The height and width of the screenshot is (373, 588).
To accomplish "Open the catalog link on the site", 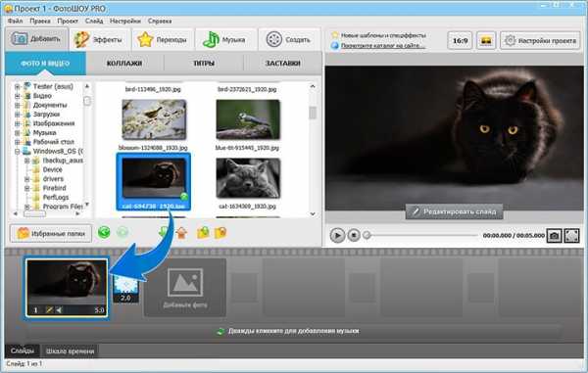I will tap(383, 46).
